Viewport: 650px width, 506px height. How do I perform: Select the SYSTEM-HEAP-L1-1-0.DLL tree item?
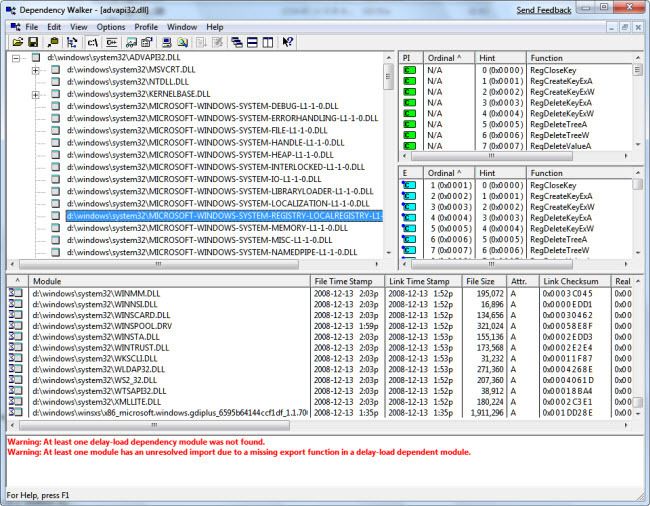tap(200, 155)
